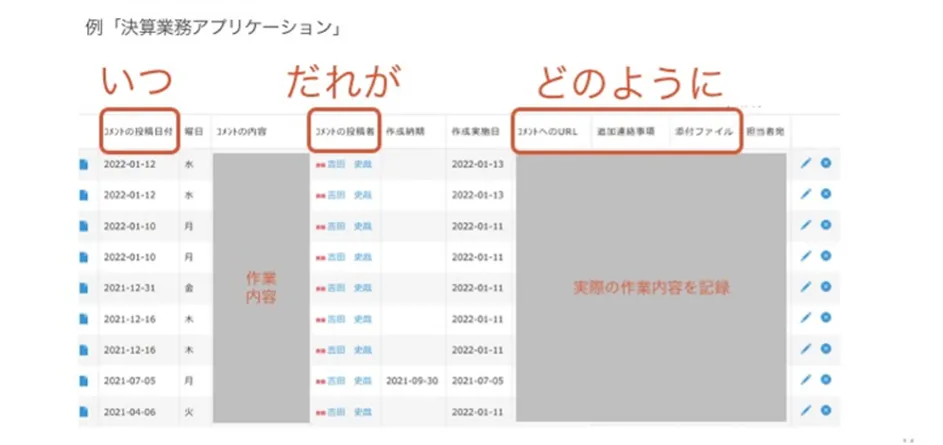
Task: Click the pencil icon of the first 2022-01-12 row
Action: coord(806,164)
